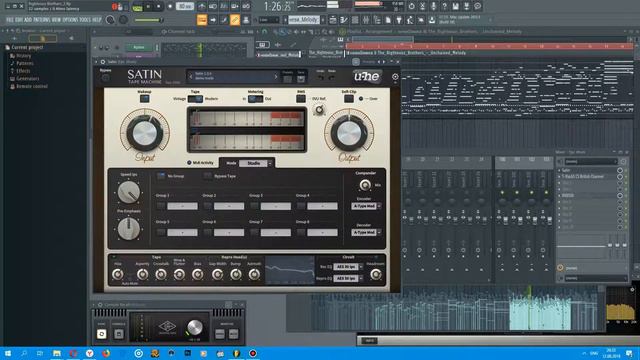The height and width of the screenshot is (360, 640).
Task: Click the large Input knob in Satin
Action: pyautogui.click(x=144, y=133)
